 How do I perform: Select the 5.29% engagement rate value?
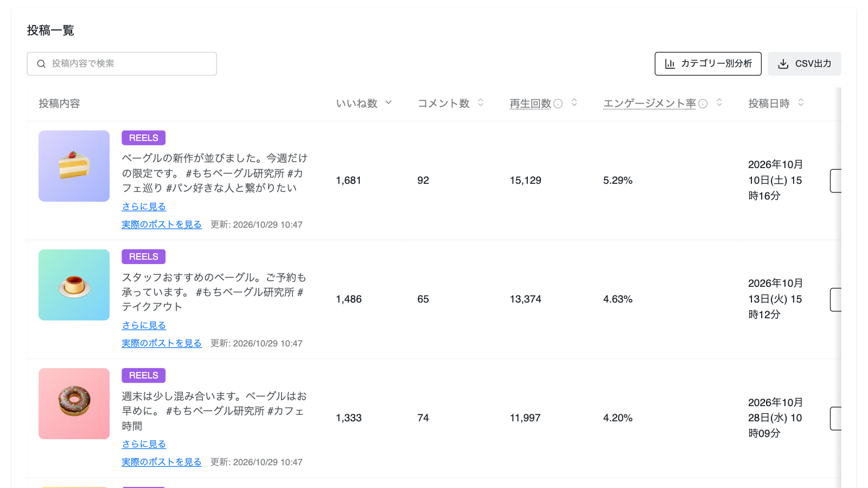618,181
